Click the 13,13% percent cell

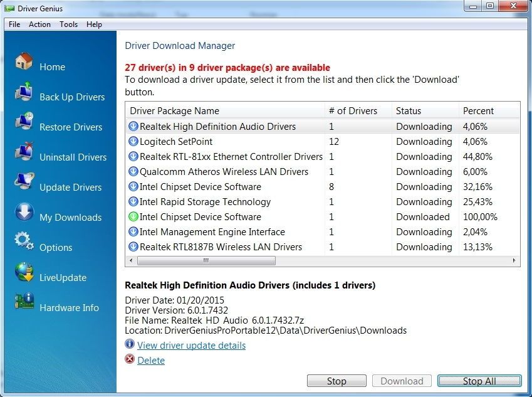point(477,247)
